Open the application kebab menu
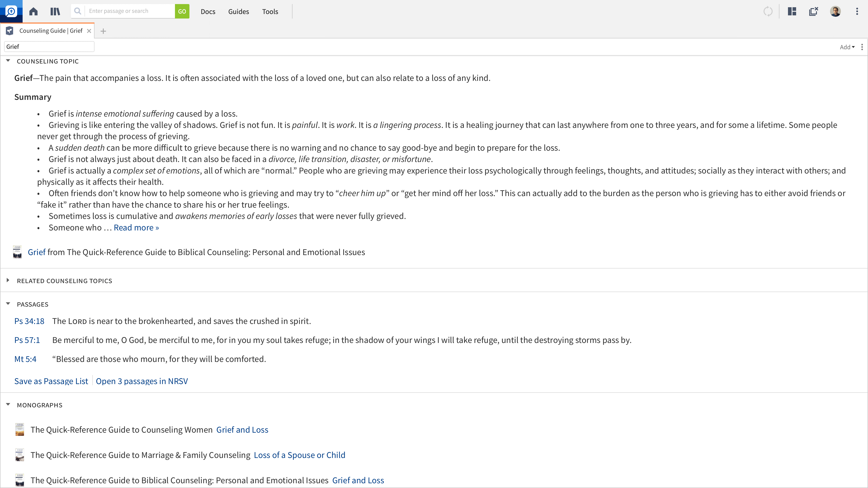Image resolution: width=868 pixels, height=488 pixels. coord(857,12)
